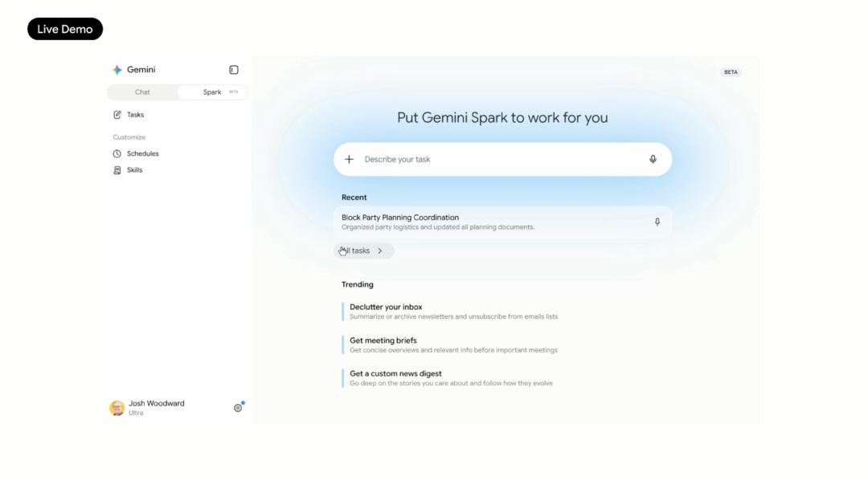Image resolution: width=868 pixels, height=481 pixels.
Task: Focus the Describe your task field
Action: click(502, 159)
